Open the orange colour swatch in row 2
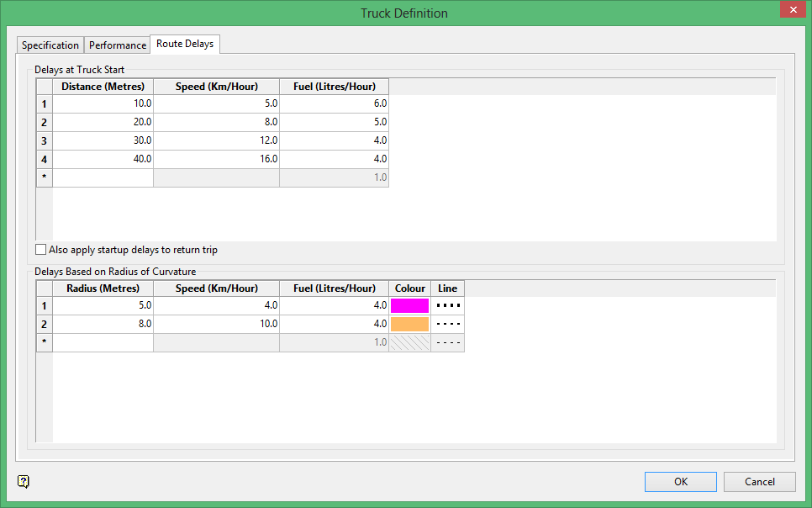Image resolution: width=812 pixels, height=508 pixels. 409,325
